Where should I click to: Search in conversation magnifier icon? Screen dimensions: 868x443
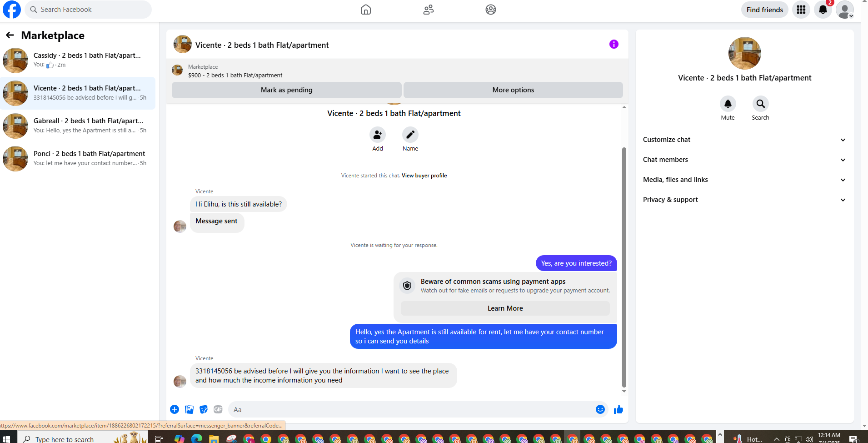tap(760, 104)
